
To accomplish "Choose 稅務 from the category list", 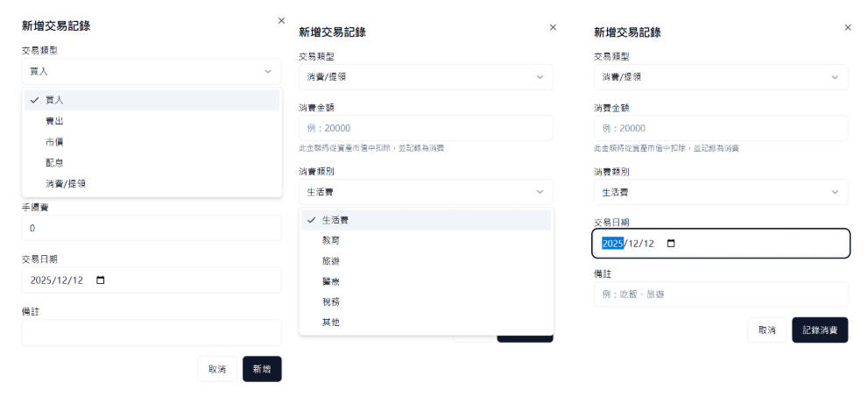I will [426, 301].
